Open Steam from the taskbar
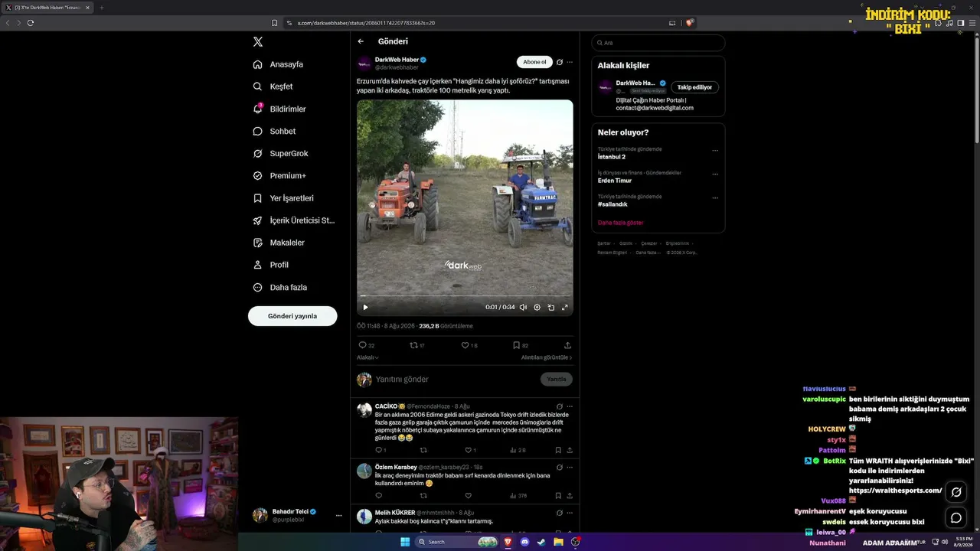The width and height of the screenshot is (980, 551). 541,542
